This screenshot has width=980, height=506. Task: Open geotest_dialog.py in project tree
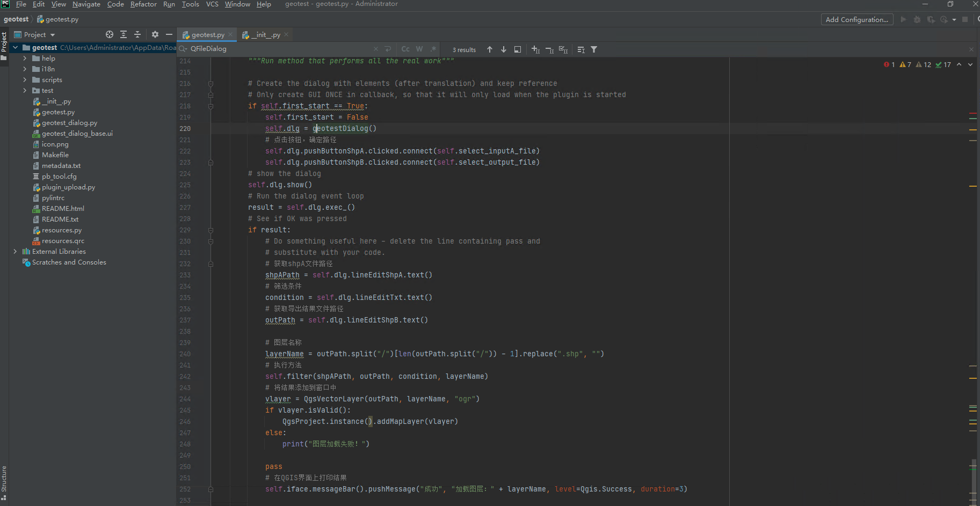point(69,123)
